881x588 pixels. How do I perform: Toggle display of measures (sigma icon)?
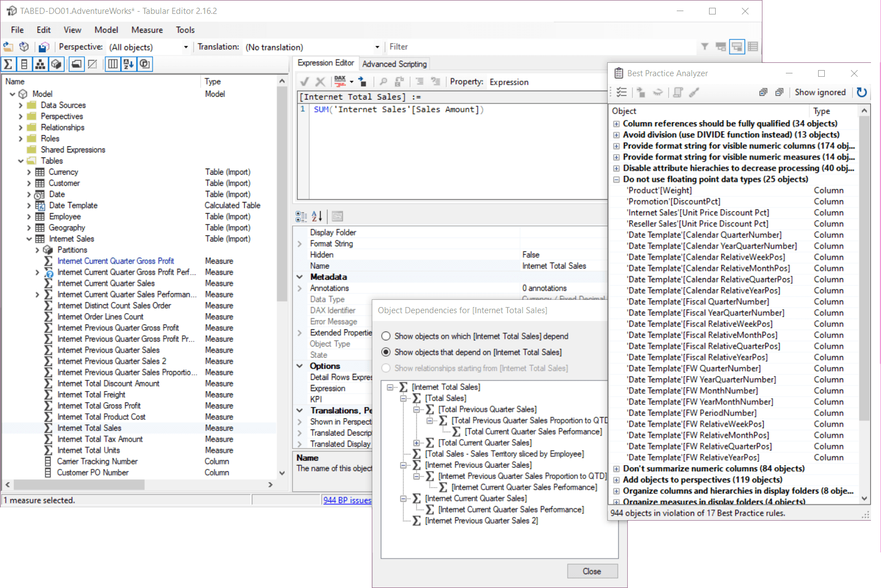[8, 64]
